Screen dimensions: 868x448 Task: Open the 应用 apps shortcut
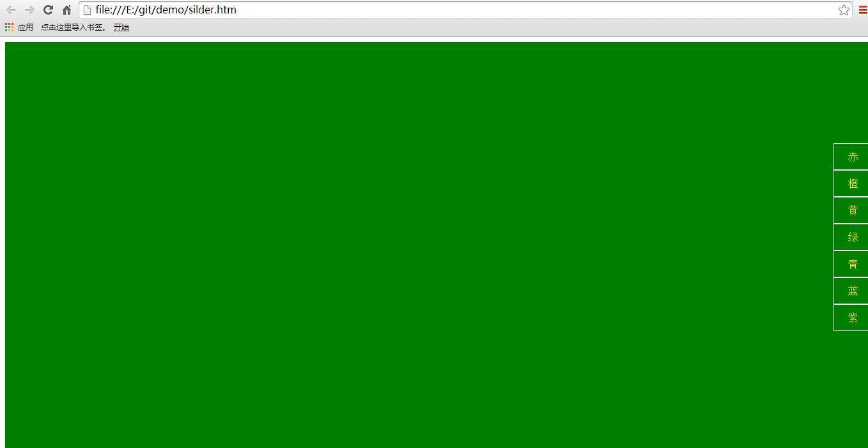(x=19, y=27)
